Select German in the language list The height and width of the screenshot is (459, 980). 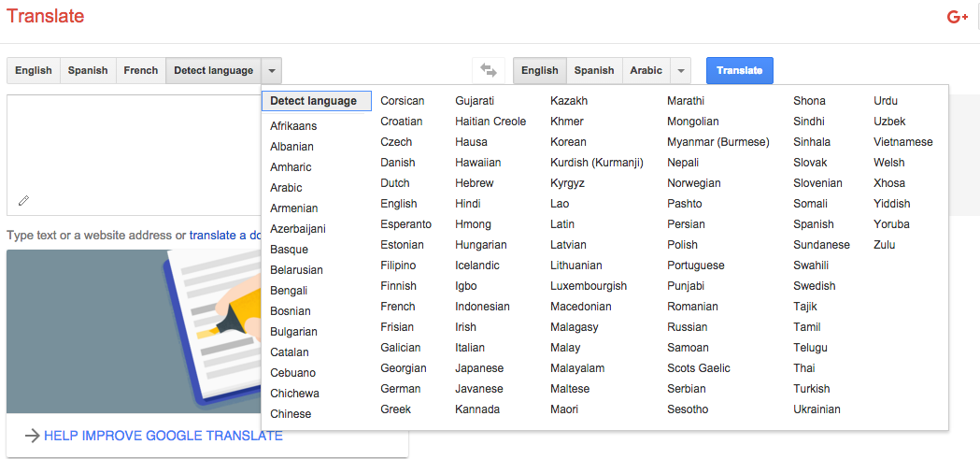point(401,389)
